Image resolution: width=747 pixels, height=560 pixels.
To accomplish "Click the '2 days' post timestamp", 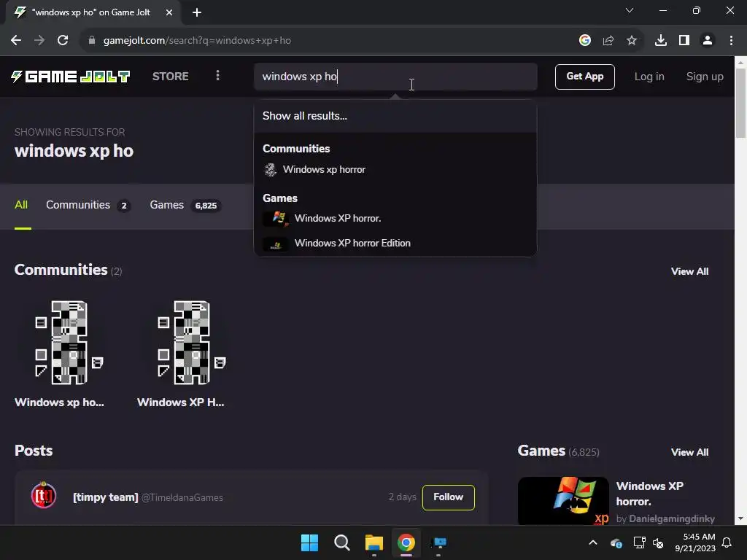I will pyautogui.click(x=402, y=497).
